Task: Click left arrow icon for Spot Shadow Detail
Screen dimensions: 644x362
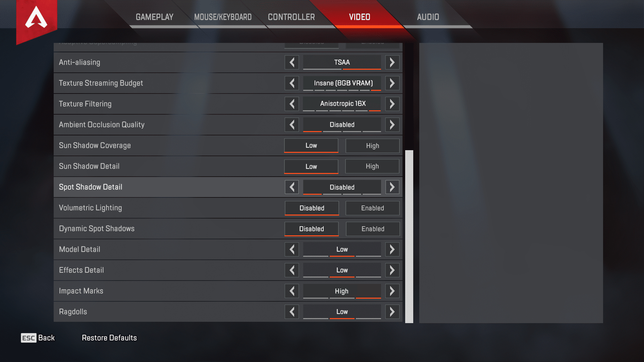Action: (x=291, y=187)
